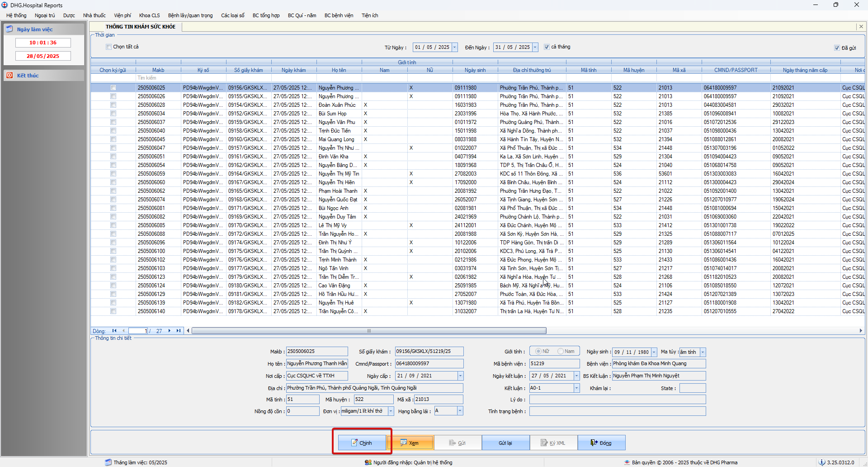Screen dimensions: 868x467
Task: Toggle the Đã gửi checkbox
Action: tap(837, 48)
